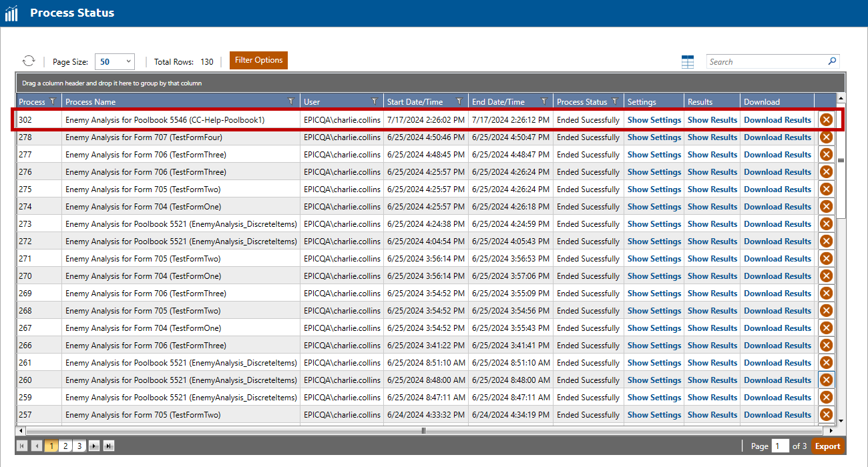Open Download Results for process 302
The width and height of the screenshot is (868, 467).
(777, 120)
